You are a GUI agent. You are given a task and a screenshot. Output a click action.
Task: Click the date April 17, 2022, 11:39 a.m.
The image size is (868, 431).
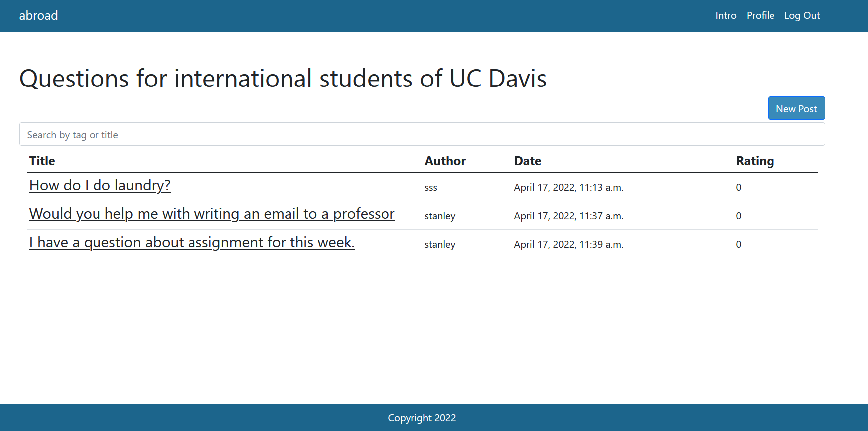tap(569, 244)
